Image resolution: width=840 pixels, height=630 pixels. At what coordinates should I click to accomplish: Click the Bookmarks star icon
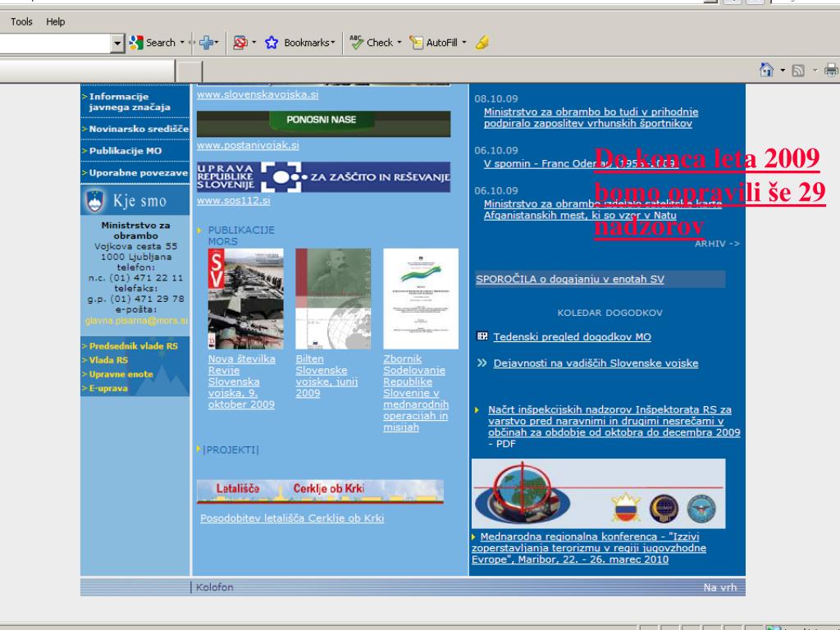[x=272, y=43]
